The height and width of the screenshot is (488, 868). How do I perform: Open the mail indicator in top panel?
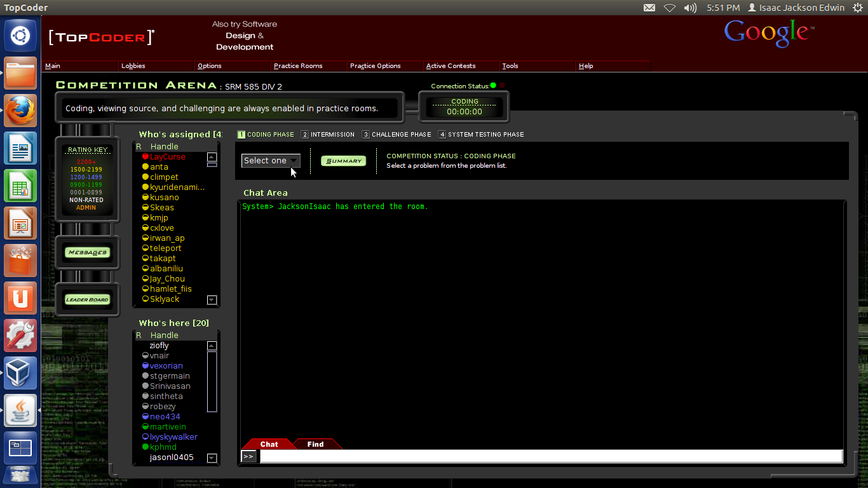[x=649, y=8]
